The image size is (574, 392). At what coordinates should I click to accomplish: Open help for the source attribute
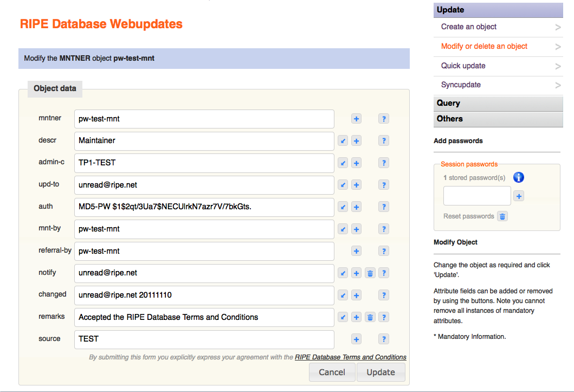(384, 338)
